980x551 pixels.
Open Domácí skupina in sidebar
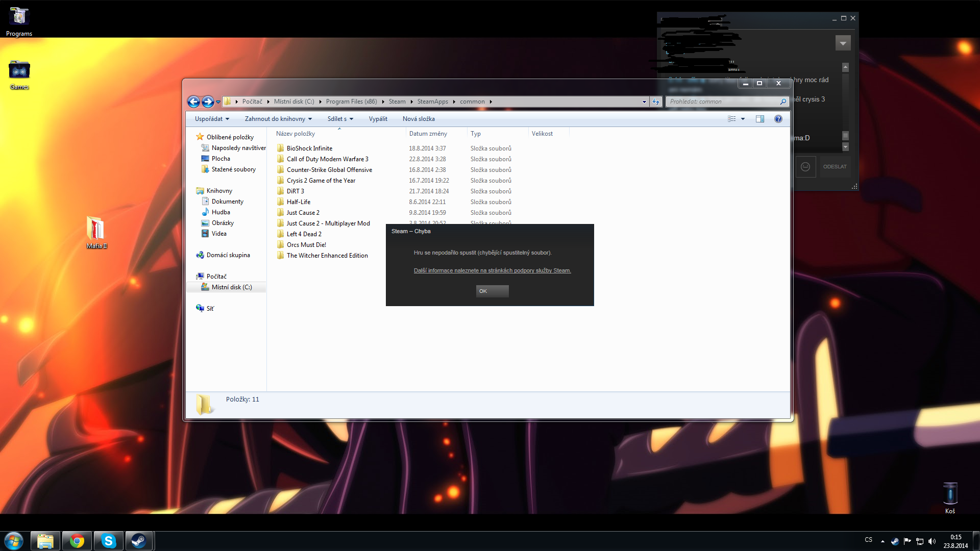coord(228,255)
